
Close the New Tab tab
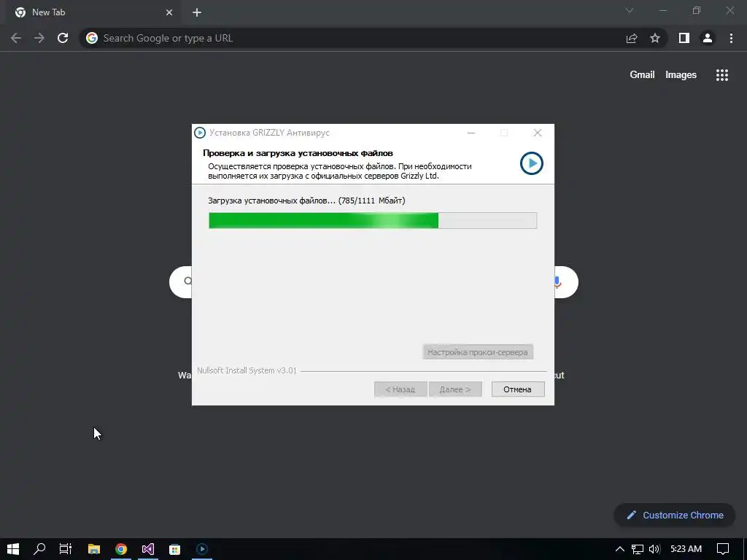click(169, 12)
